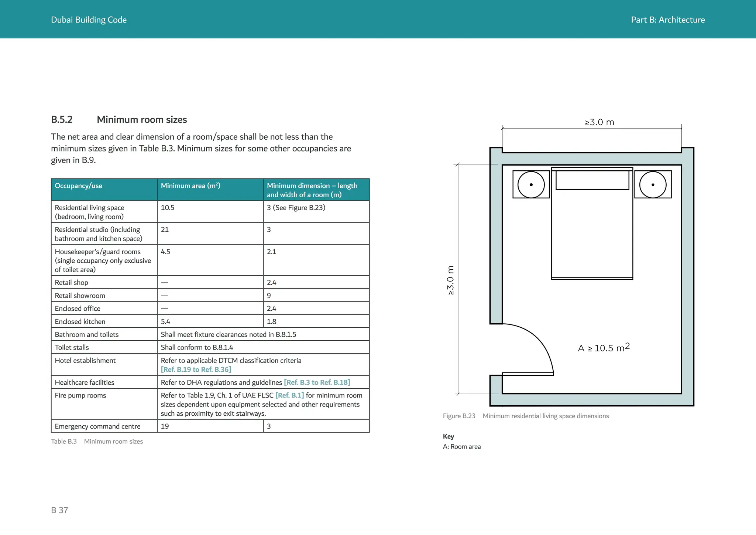Click the Figure B.23 caption text
This screenshot has height=535, width=756.
click(x=526, y=416)
